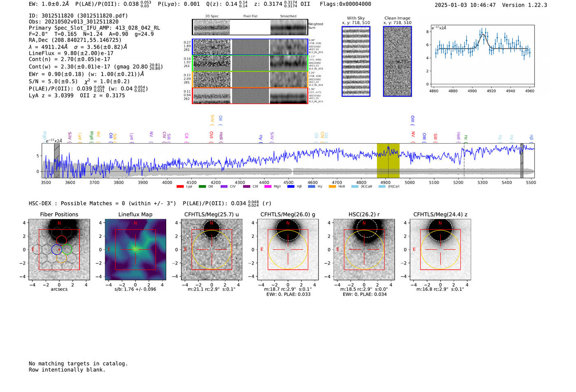Click the 'LyA z = 3.0399' text

(51, 95)
